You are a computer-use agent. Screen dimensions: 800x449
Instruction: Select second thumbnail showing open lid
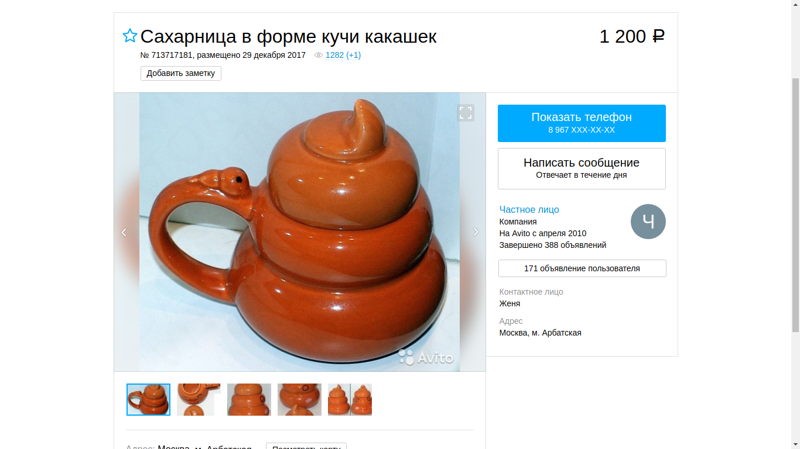(x=198, y=400)
